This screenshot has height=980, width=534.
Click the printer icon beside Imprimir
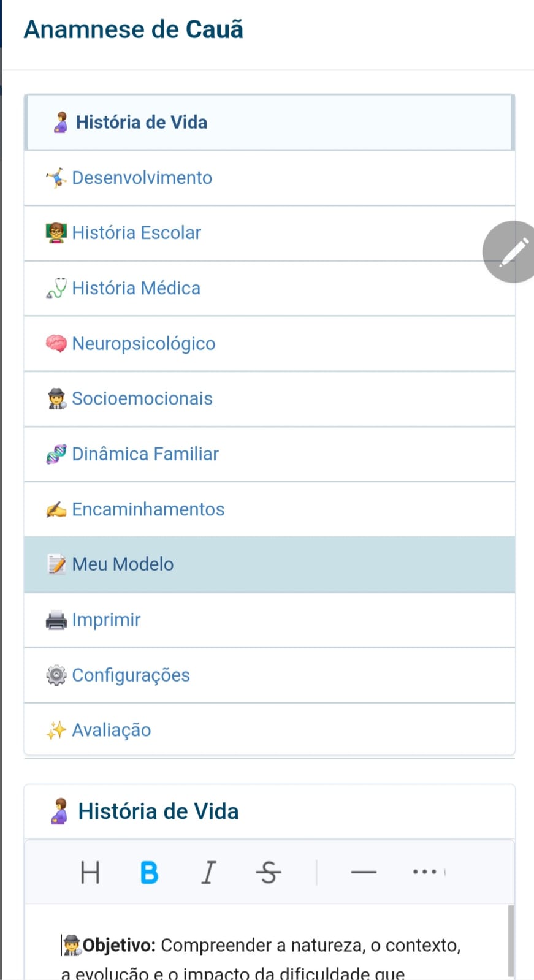tap(56, 620)
